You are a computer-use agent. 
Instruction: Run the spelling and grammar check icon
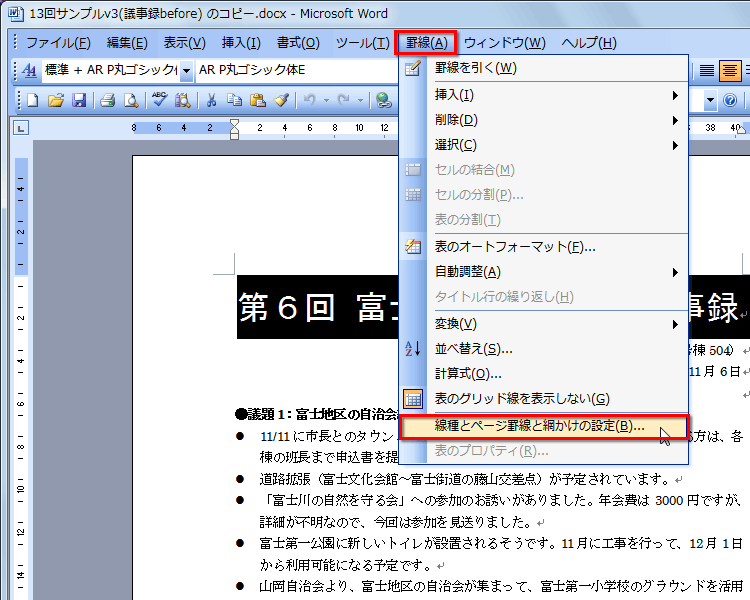click(159, 100)
